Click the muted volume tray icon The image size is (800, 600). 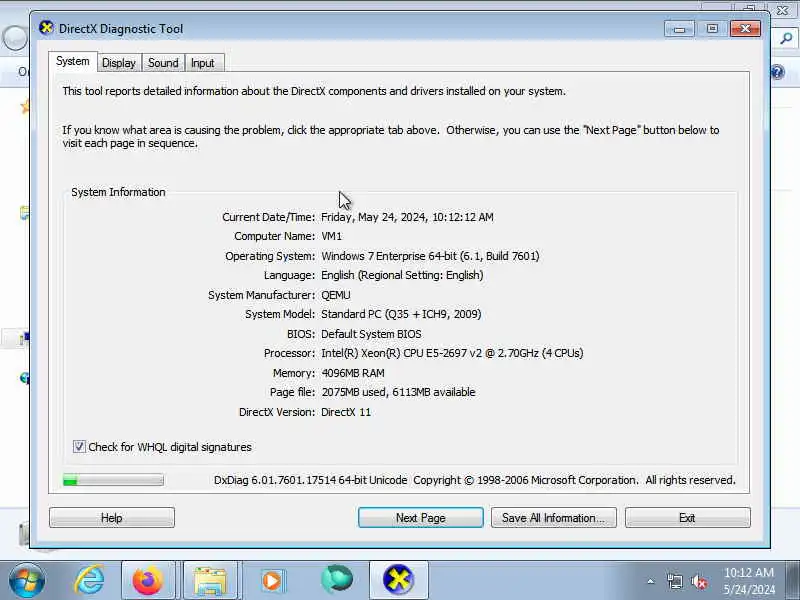click(x=699, y=581)
